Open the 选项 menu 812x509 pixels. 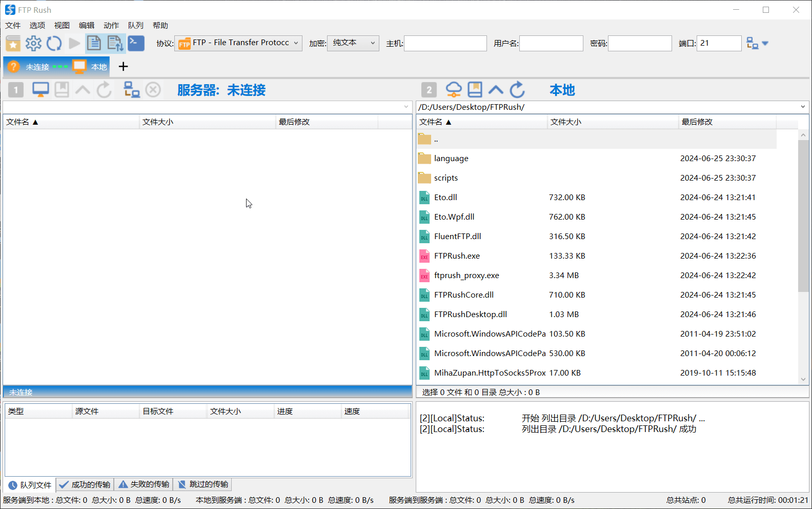(x=37, y=25)
